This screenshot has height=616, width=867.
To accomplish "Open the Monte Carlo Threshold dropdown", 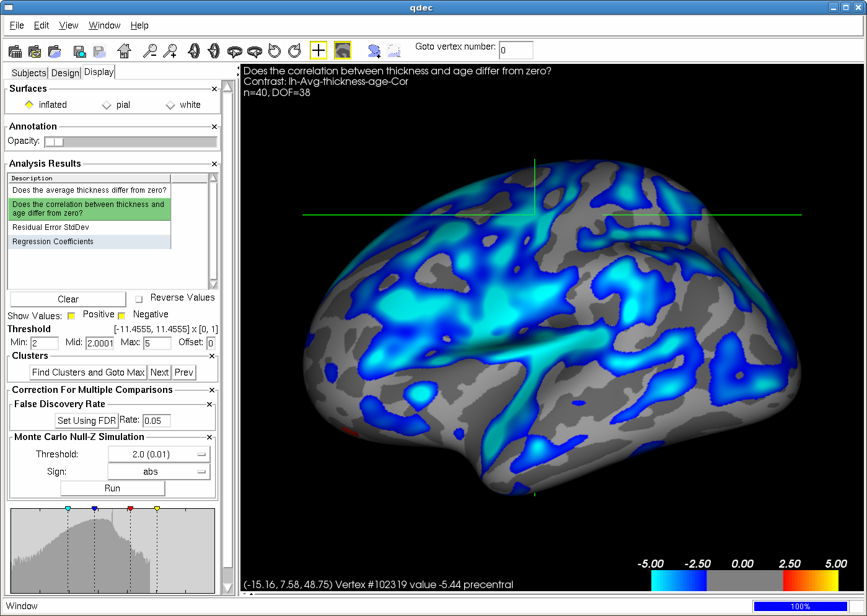I will point(159,454).
